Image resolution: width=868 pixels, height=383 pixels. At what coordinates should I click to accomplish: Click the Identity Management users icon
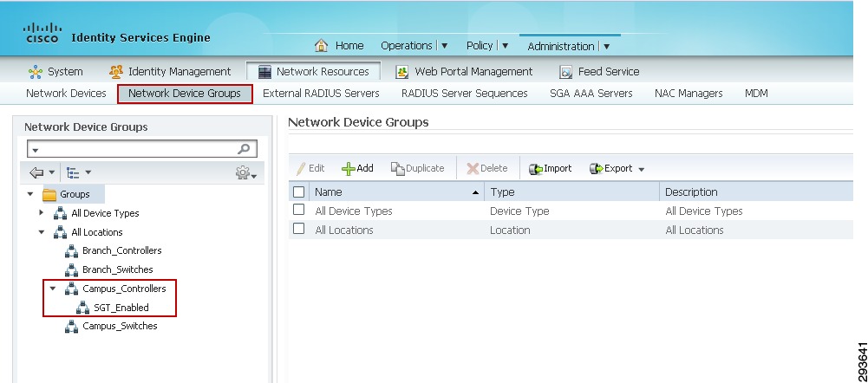(x=115, y=72)
